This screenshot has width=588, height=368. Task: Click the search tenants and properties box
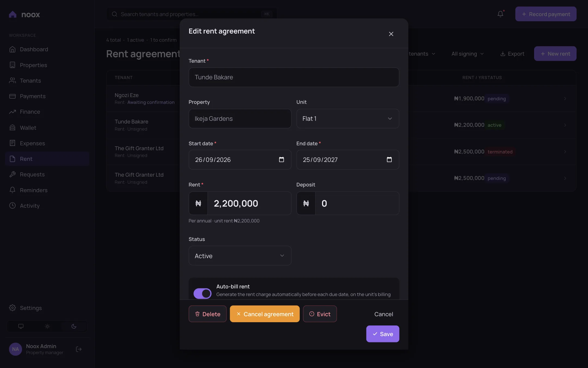click(x=191, y=14)
